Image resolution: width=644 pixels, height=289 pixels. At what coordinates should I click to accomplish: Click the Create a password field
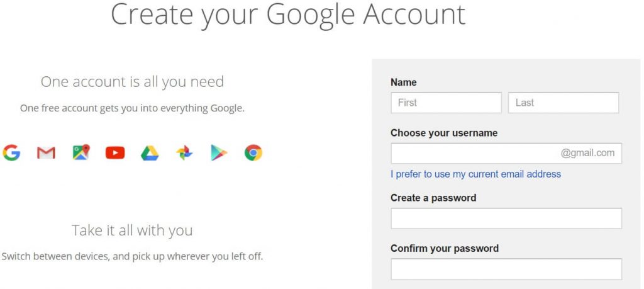coord(506,218)
